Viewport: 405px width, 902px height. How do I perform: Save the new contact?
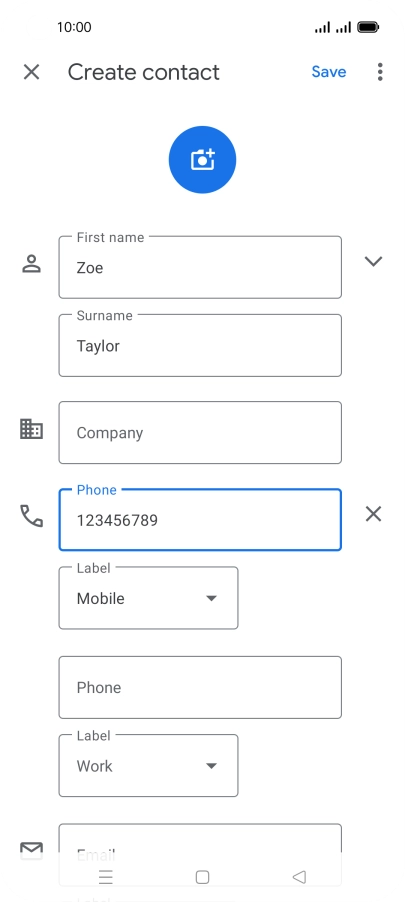(x=328, y=72)
